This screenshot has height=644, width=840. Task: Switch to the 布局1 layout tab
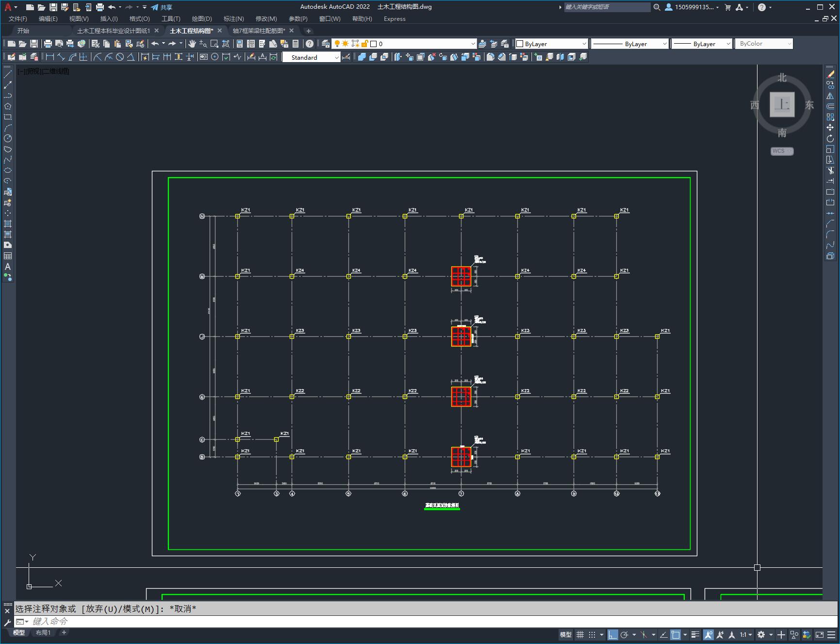point(43,632)
